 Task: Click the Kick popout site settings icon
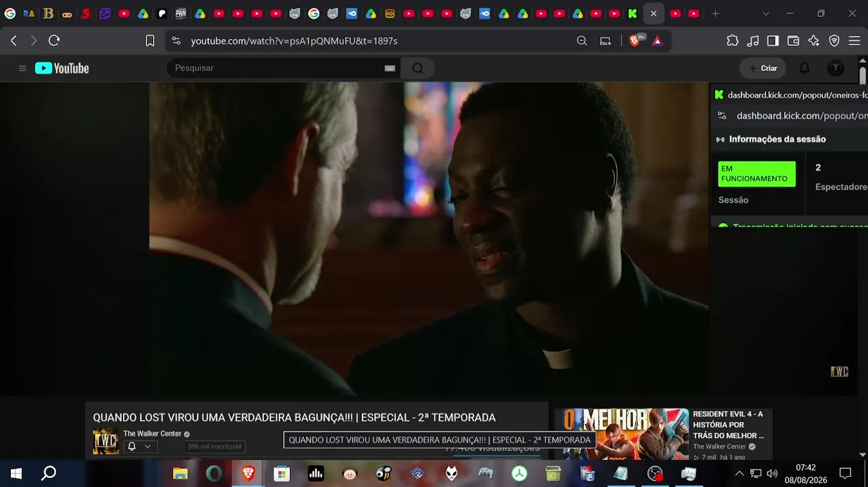click(722, 116)
